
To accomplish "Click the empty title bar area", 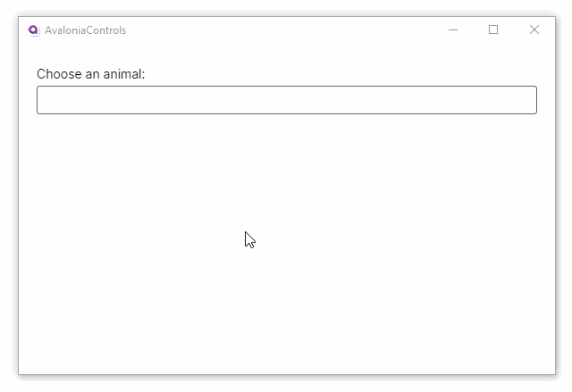I will click(286, 29).
